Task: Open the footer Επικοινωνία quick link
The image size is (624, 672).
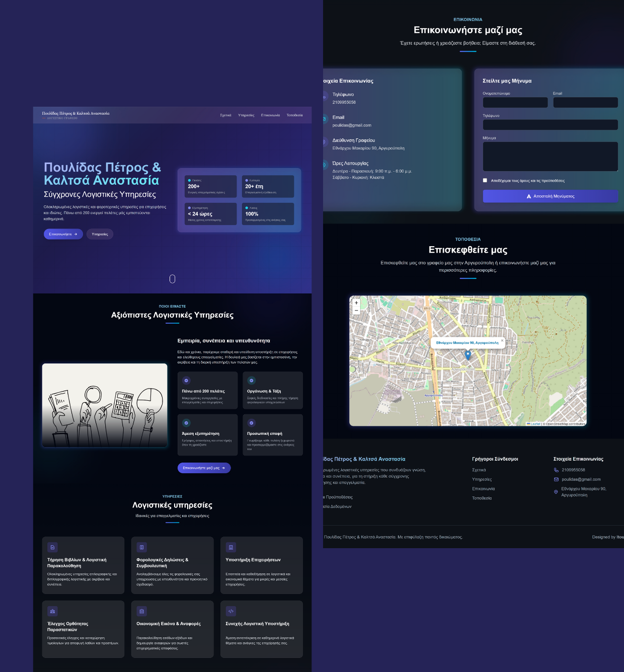Action: pos(484,489)
